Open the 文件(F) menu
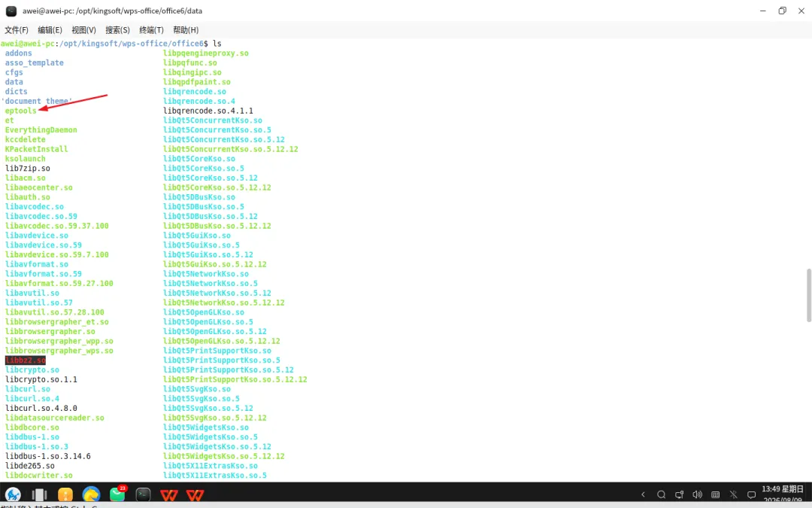The width and height of the screenshot is (812, 508). tap(17, 30)
